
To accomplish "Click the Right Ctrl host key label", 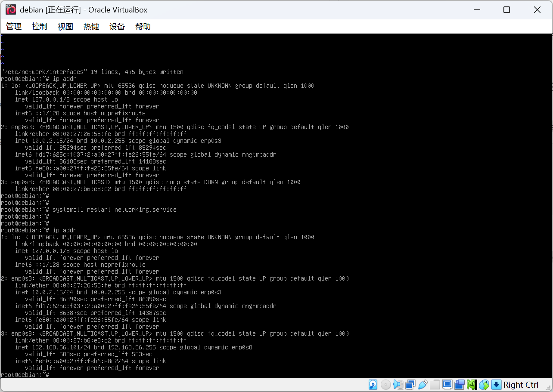I will tap(521, 385).
